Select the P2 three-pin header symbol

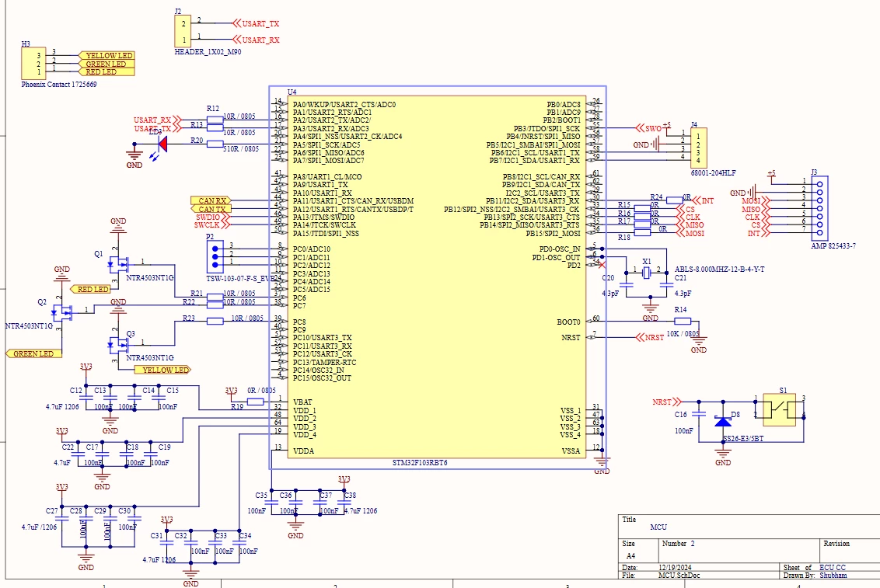[x=215, y=257]
